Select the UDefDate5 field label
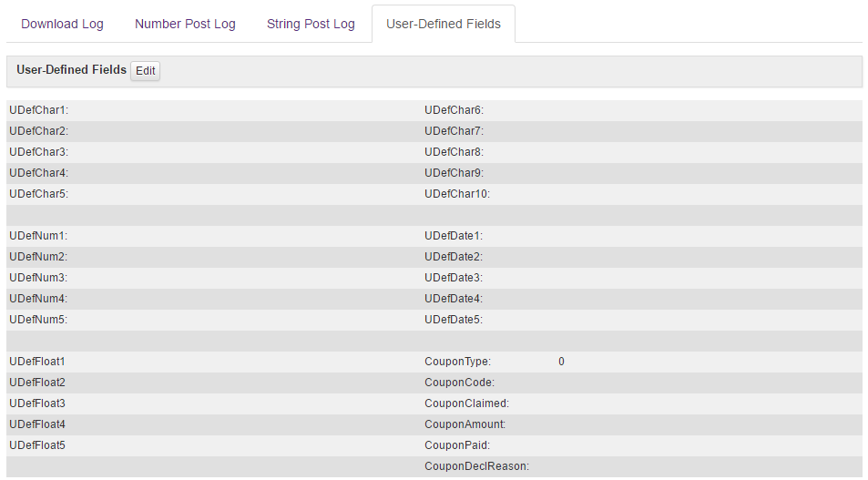Viewport: 868px width, 480px height. (453, 320)
